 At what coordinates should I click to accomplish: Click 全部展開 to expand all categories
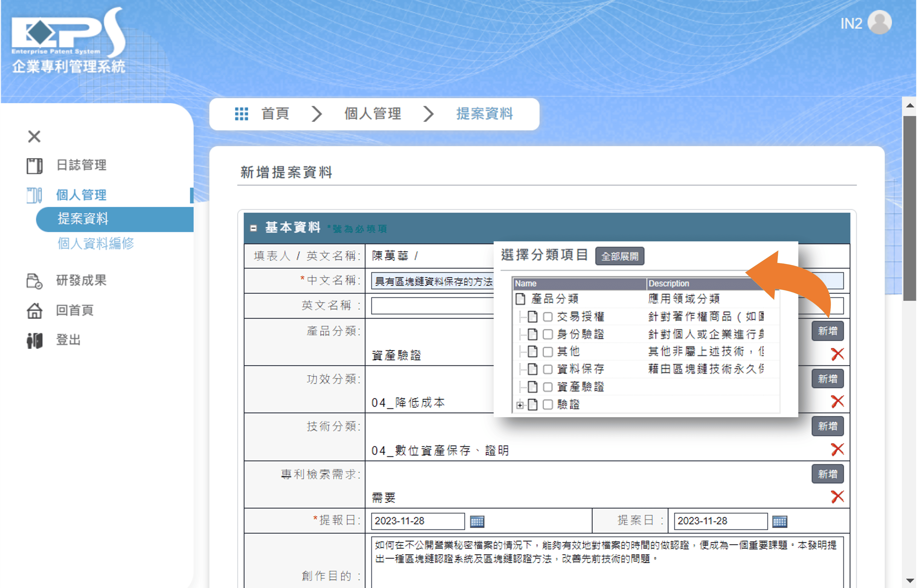coord(619,256)
